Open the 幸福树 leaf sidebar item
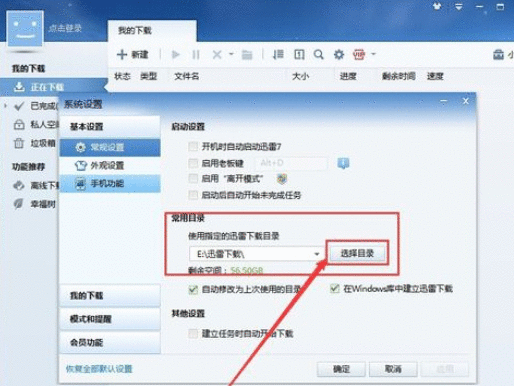514x386 pixels. click(x=35, y=204)
